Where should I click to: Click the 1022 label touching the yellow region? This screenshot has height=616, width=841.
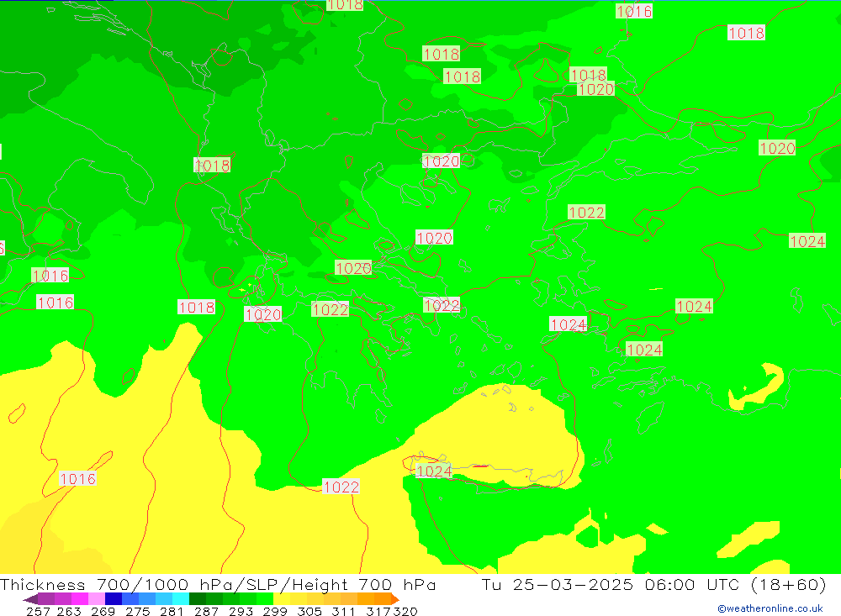[x=341, y=487]
